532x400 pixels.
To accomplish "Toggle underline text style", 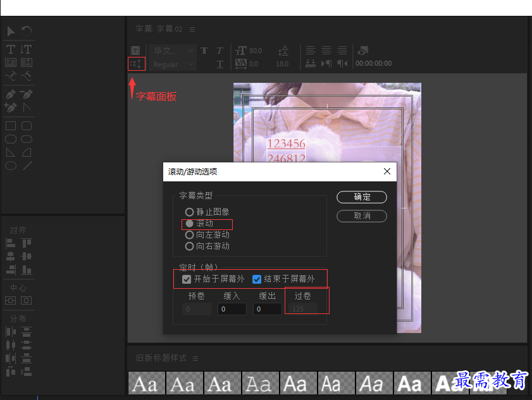I will [x=220, y=64].
